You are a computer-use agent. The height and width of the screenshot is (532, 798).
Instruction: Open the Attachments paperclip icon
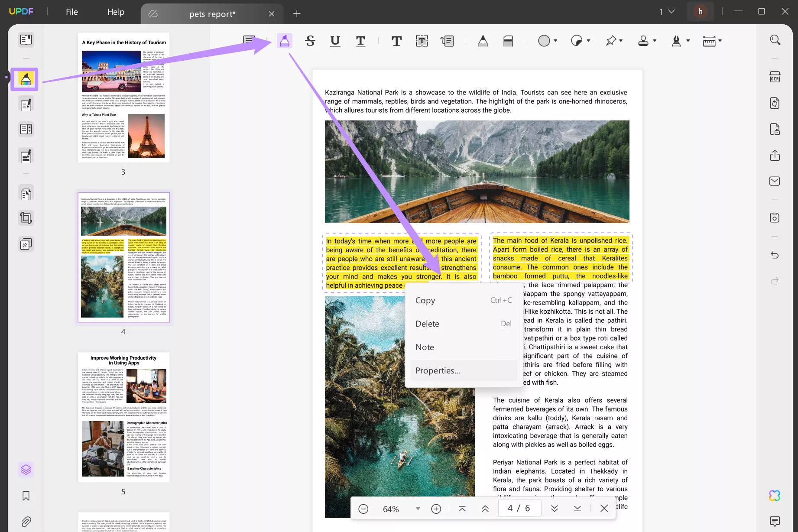(x=26, y=522)
